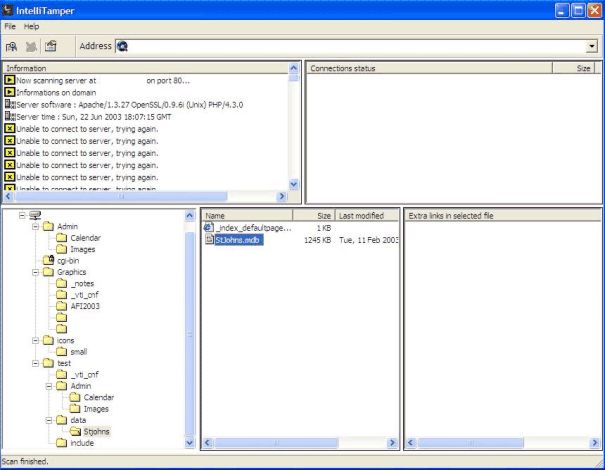
Task: Click the Name column header in file list
Action: point(247,215)
